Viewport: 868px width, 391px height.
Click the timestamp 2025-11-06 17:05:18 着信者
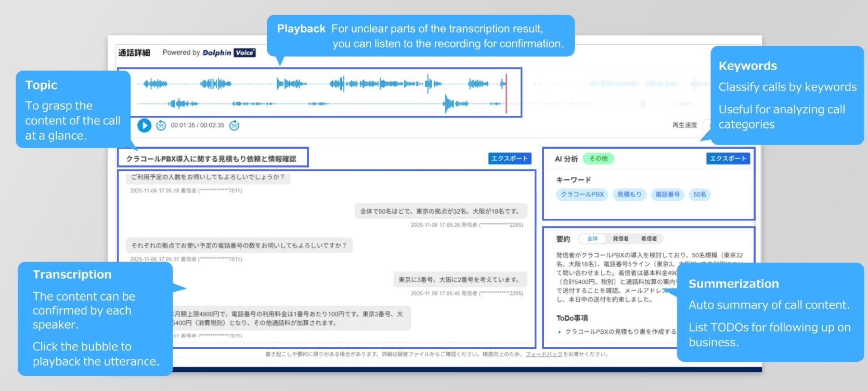point(186,191)
